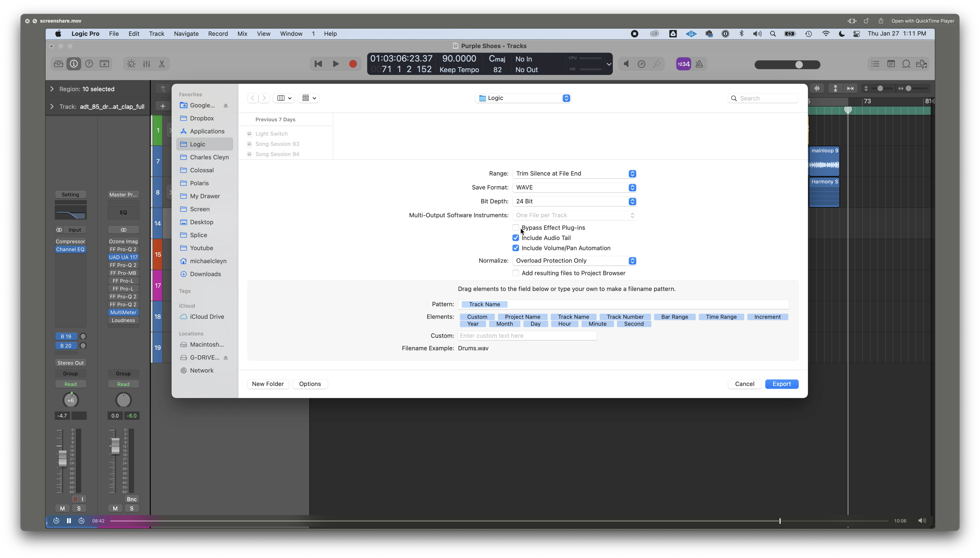The image size is (980, 558).
Task: Go to beginning with the rewind button
Action: (318, 64)
